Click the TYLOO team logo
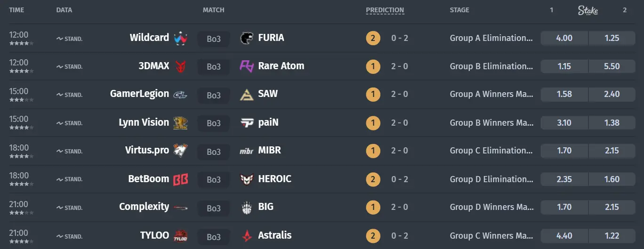The height and width of the screenshot is (249, 644). [x=180, y=235]
